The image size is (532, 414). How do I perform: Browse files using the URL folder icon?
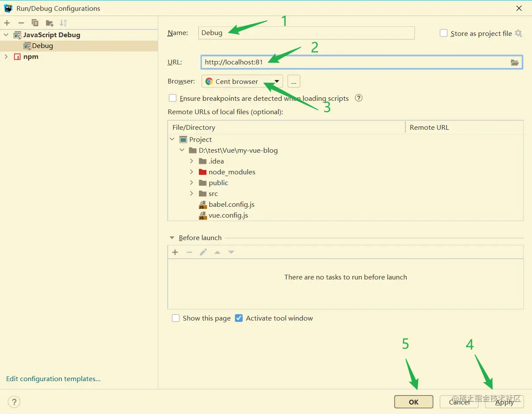click(x=514, y=62)
